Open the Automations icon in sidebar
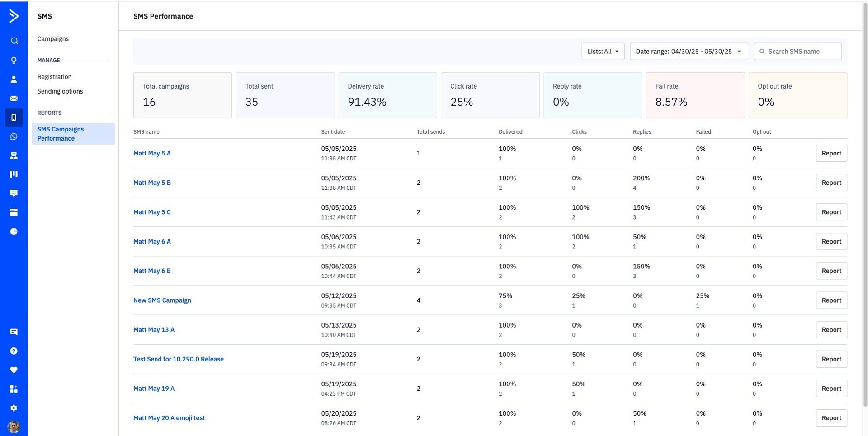 coord(14,155)
